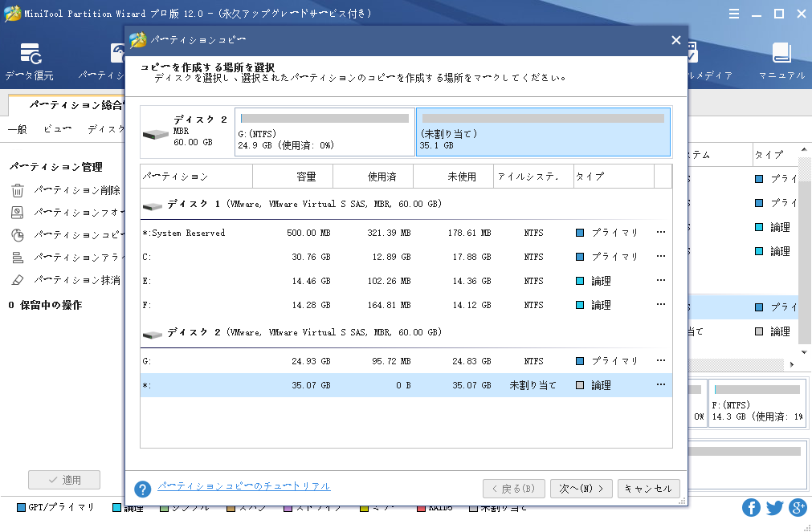
Task: Open the パーティションコピーのチュートリアル link
Action: click(x=243, y=486)
